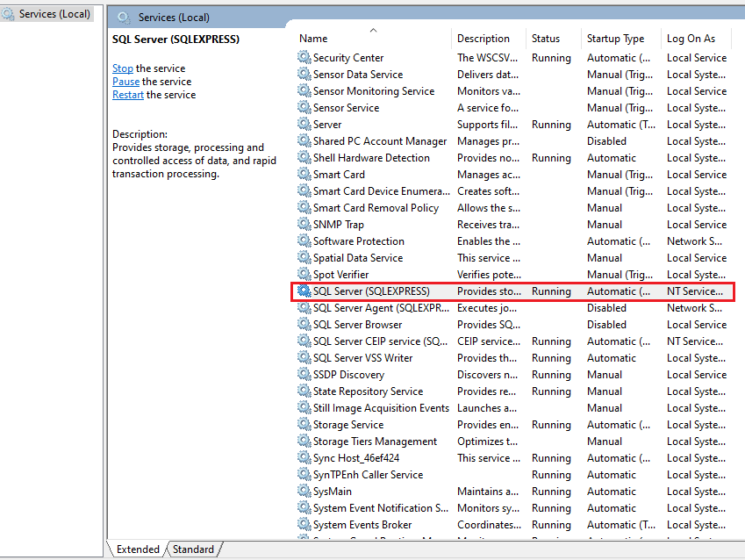
Task: Switch to the Extended tab
Action: pos(138,549)
